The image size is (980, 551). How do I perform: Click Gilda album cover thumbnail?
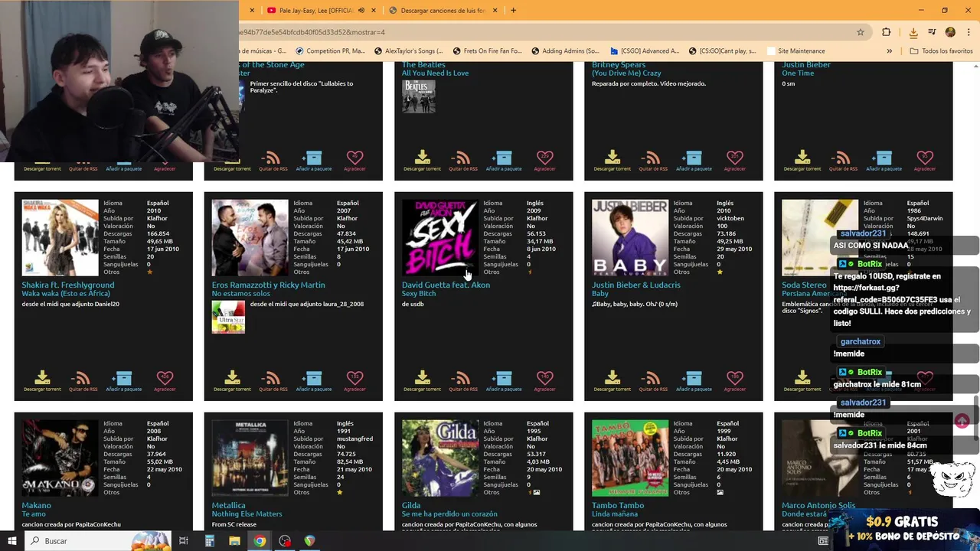click(440, 458)
